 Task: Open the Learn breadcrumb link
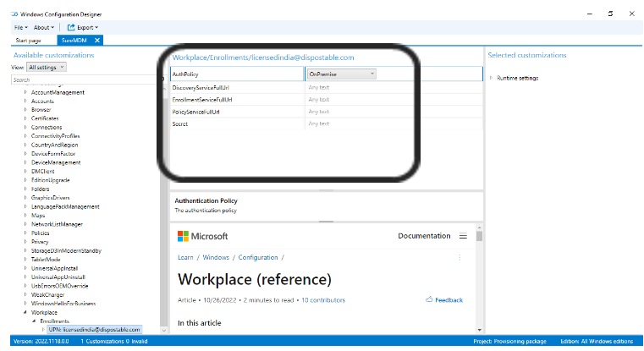185,257
